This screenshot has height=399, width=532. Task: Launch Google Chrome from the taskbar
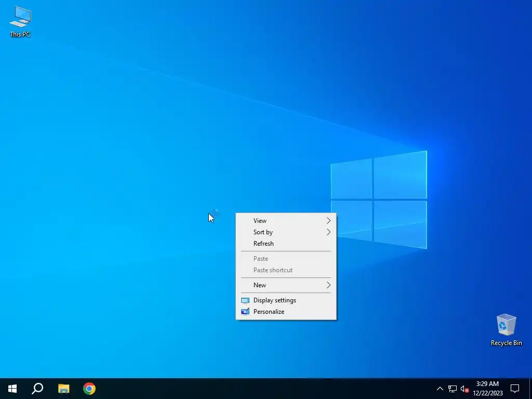point(89,389)
